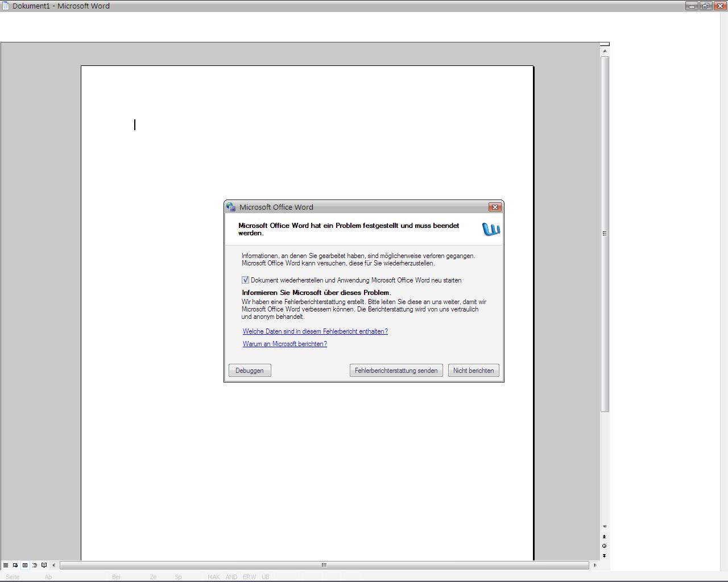Click vertical scrollbar up arrow

tap(605, 51)
